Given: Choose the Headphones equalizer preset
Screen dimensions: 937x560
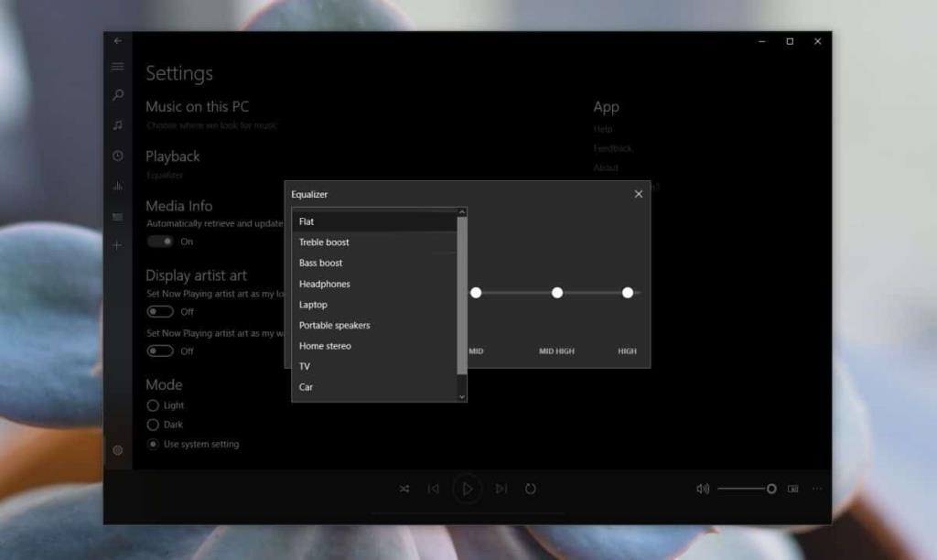Looking at the screenshot, I should (323, 284).
